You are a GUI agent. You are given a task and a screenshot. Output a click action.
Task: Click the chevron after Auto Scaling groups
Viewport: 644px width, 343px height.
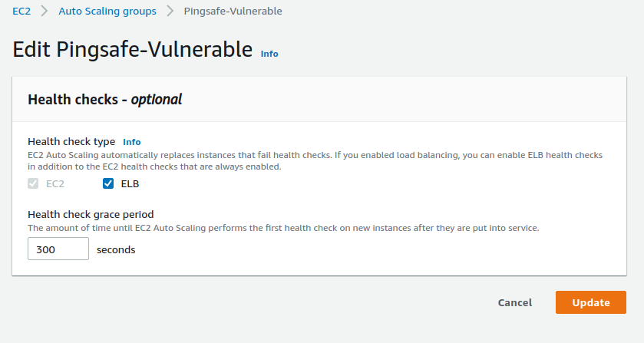(x=170, y=12)
